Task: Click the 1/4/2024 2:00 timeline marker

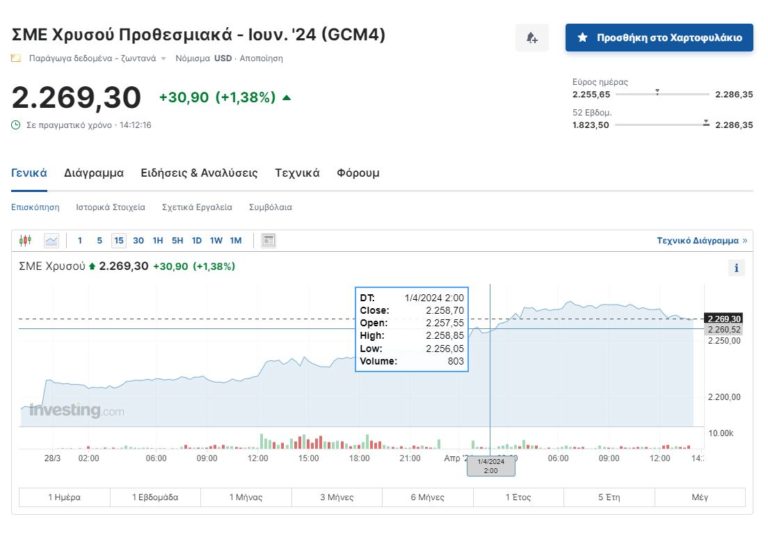Action: coord(490,465)
